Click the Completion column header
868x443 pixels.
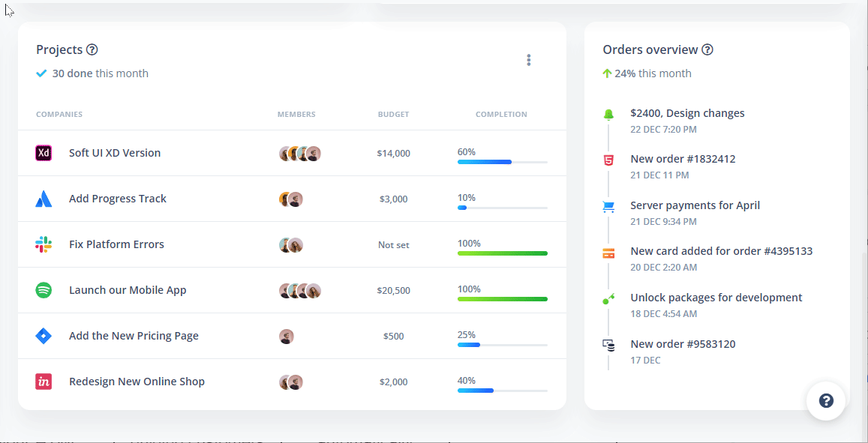point(501,115)
